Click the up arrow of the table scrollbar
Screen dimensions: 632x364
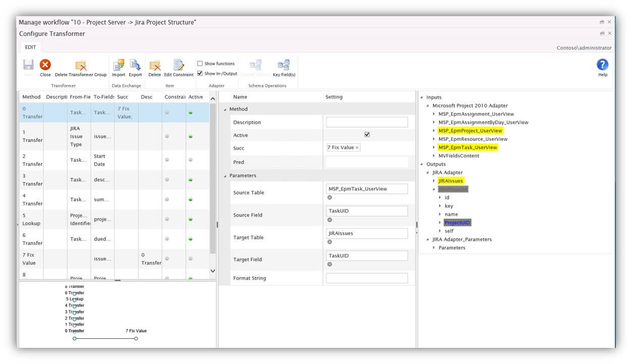[213, 99]
